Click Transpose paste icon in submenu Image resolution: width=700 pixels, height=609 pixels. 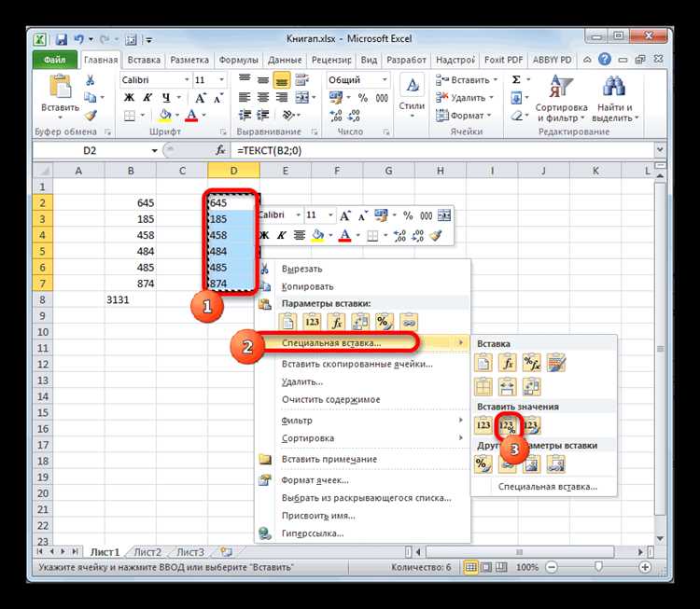532,387
